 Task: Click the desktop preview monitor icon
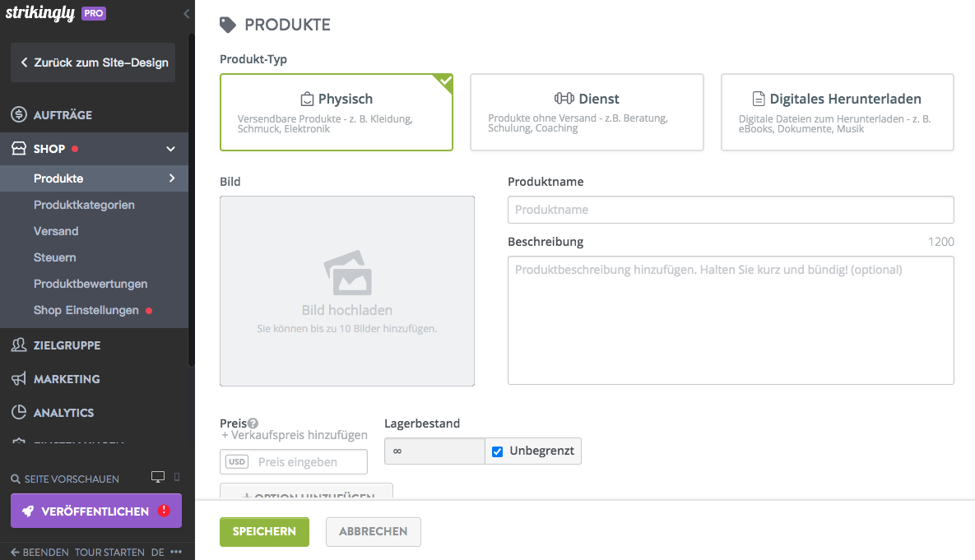click(158, 477)
